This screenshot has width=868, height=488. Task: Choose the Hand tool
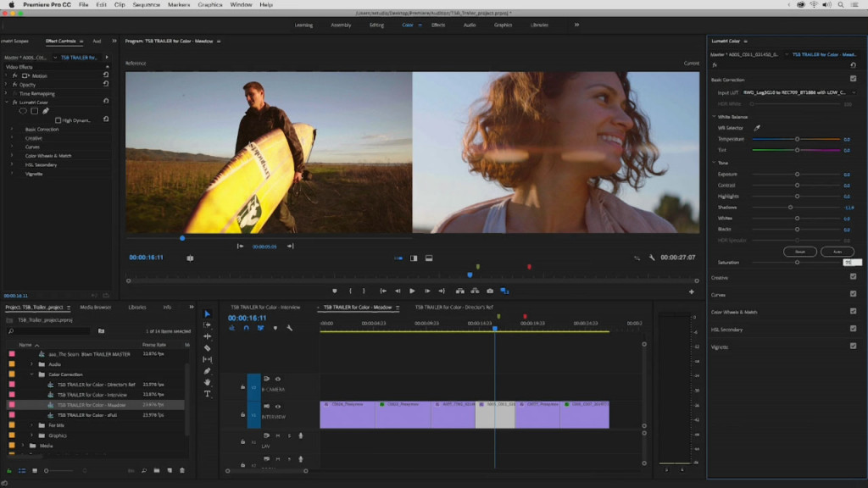pyautogui.click(x=207, y=382)
